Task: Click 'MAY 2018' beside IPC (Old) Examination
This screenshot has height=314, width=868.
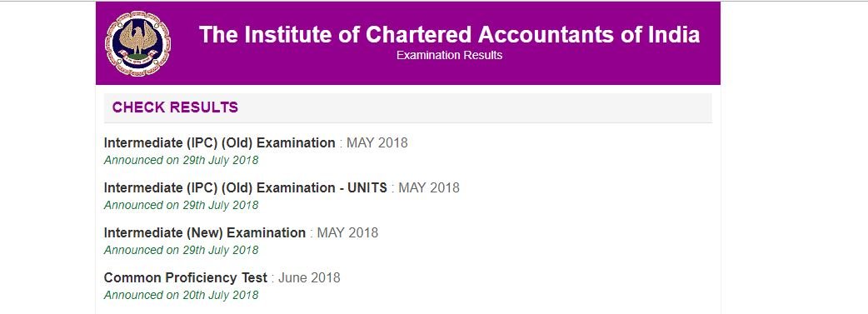Action: click(x=377, y=143)
